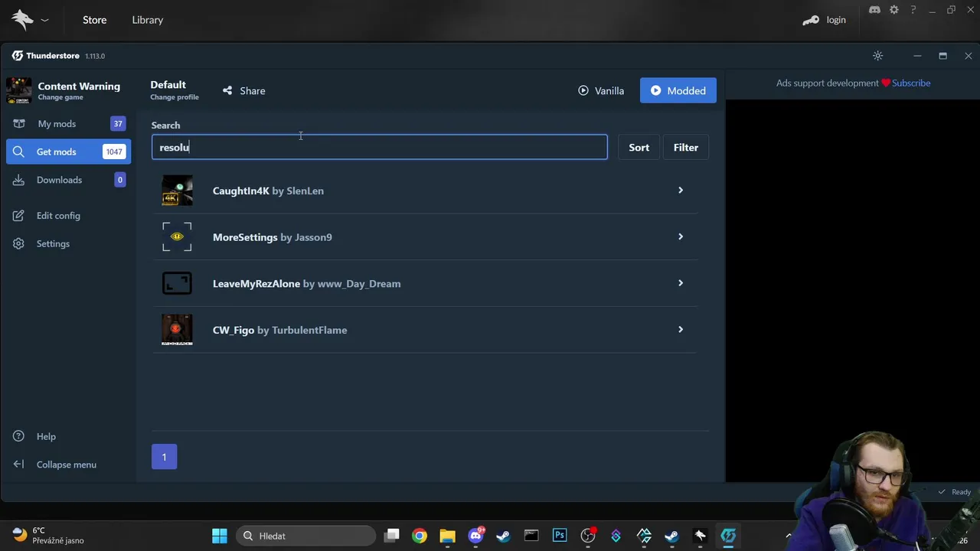Click the Downloads tray icon
980x551 pixels.
click(18, 180)
